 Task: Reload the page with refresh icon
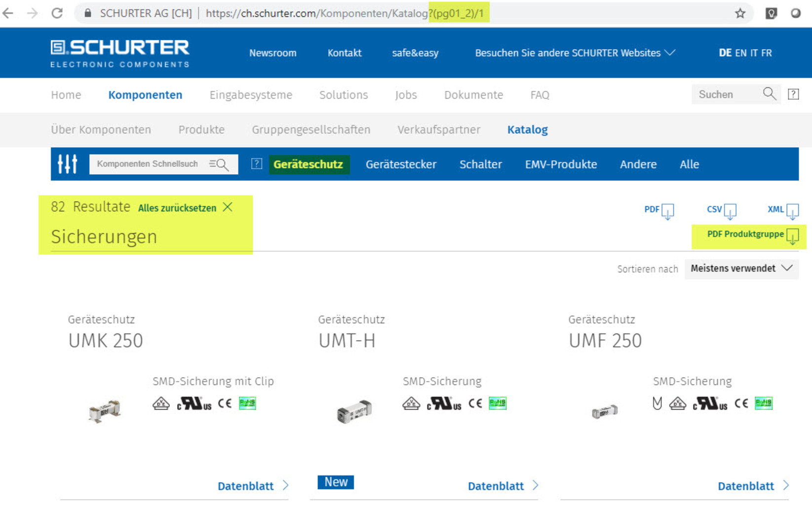57,13
